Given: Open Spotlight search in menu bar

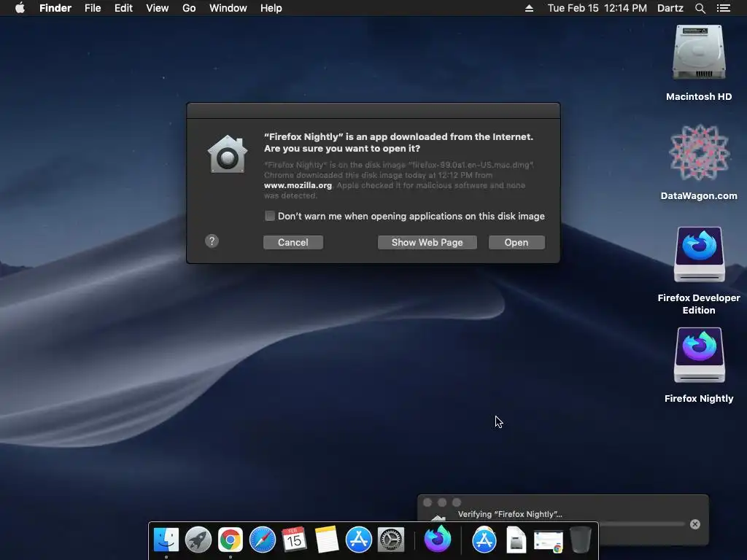Looking at the screenshot, I should [x=700, y=8].
